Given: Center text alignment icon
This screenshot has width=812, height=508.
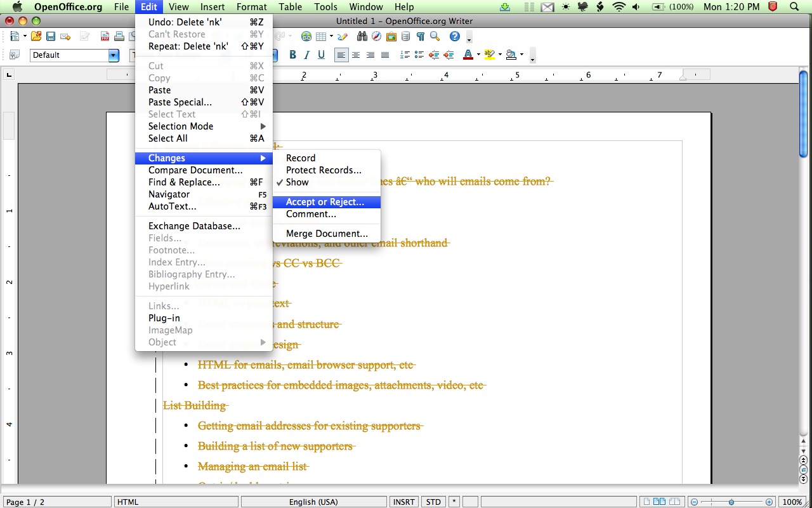Looking at the screenshot, I should point(356,55).
